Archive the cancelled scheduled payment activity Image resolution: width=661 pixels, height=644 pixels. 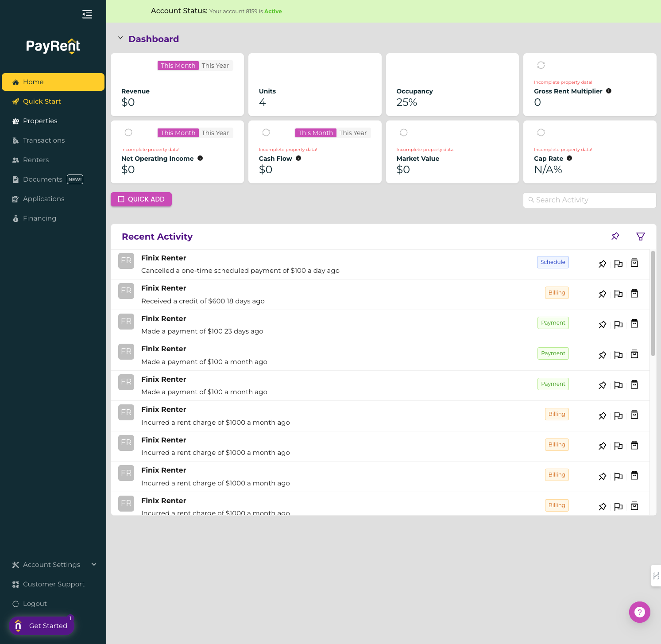point(634,263)
